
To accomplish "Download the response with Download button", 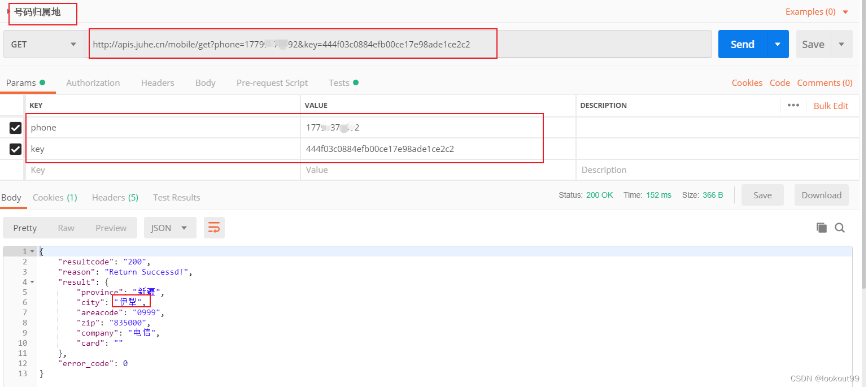I will pyautogui.click(x=821, y=195).
